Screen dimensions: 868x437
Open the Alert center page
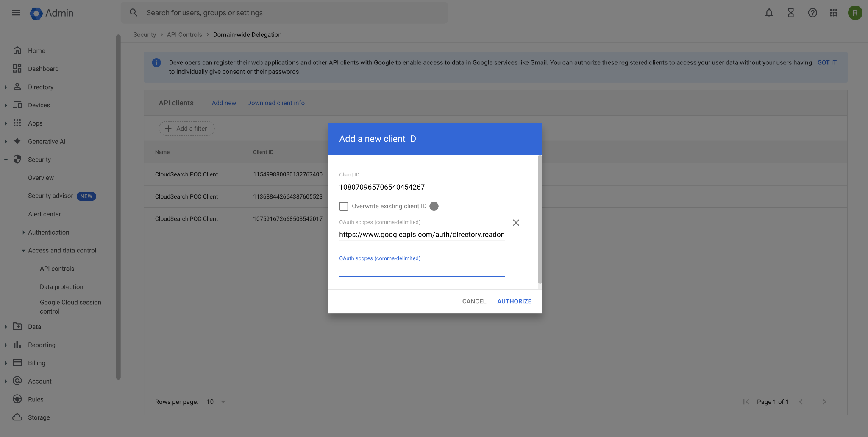pyautogui.click(x=45, y=214)
